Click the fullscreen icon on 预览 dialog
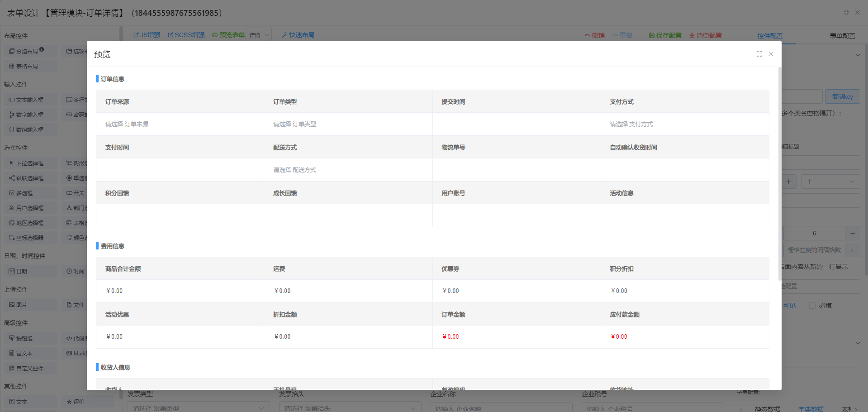This screenshot has width=868, height=412. tap(759, 54)
